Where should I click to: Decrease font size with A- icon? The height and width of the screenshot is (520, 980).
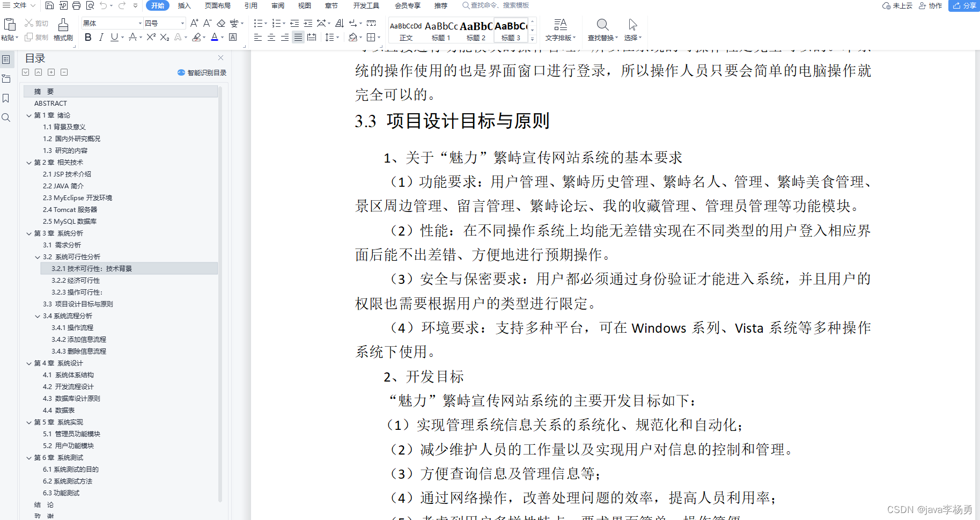click(207, 23)
